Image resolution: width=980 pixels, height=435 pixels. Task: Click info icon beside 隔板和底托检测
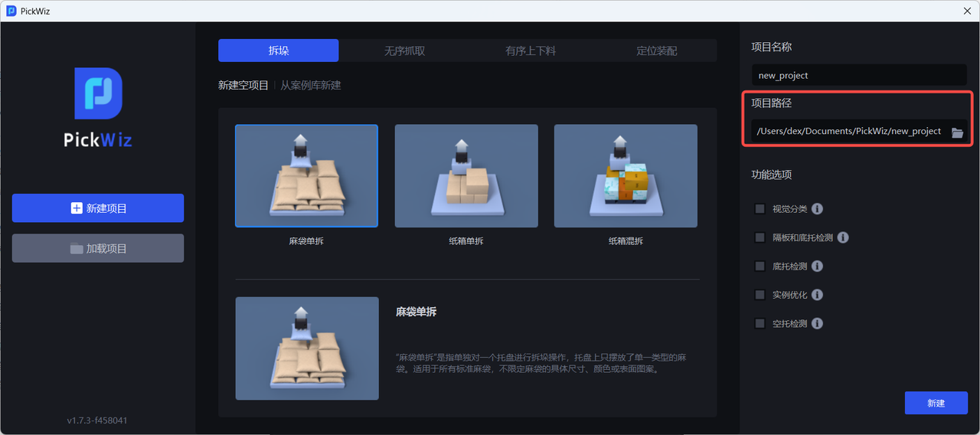pyautogui.click(x=843, y=237)
